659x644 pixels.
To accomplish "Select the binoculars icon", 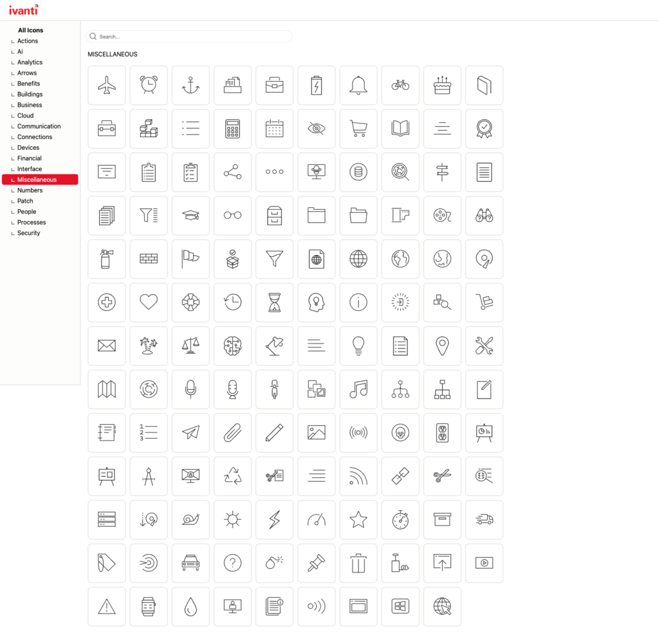I will (484, 216).
